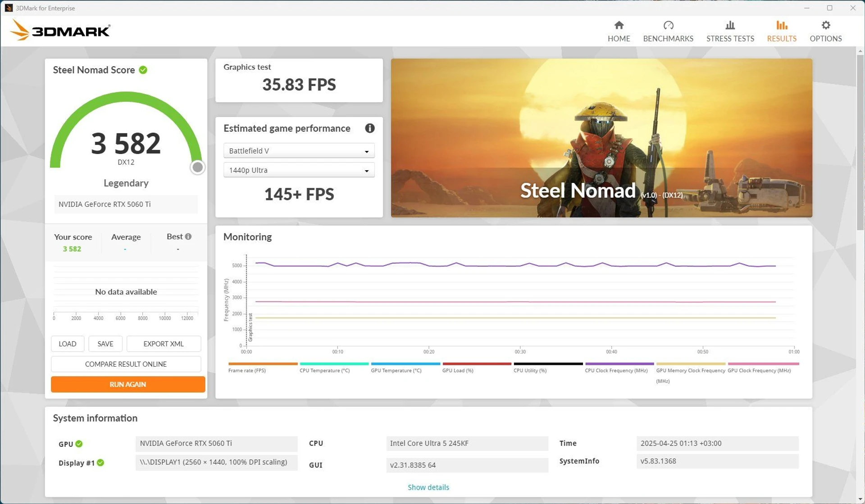
Task: Click the 3DMark app icon in title bar
Action: pyautogui.click(x=8, y=8)
